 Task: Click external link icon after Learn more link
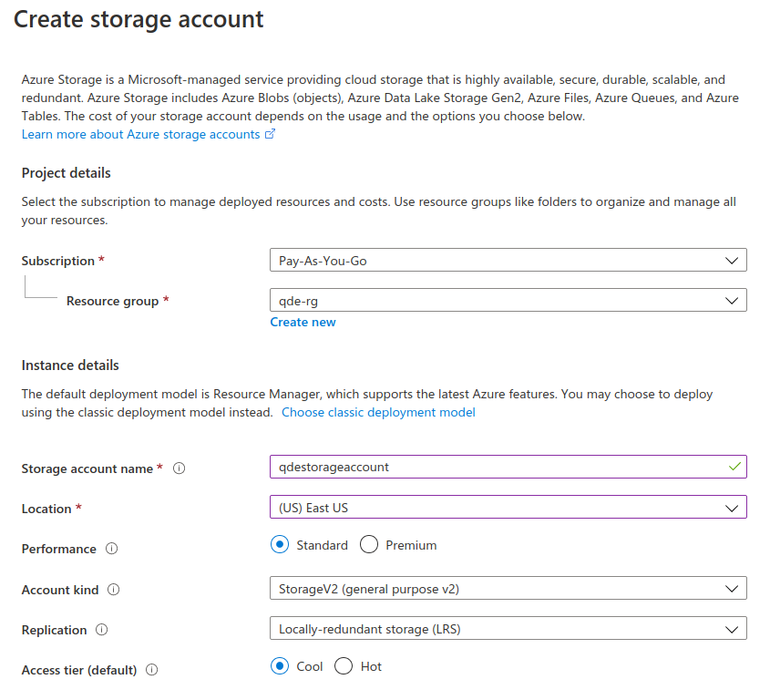click(270, 134)
